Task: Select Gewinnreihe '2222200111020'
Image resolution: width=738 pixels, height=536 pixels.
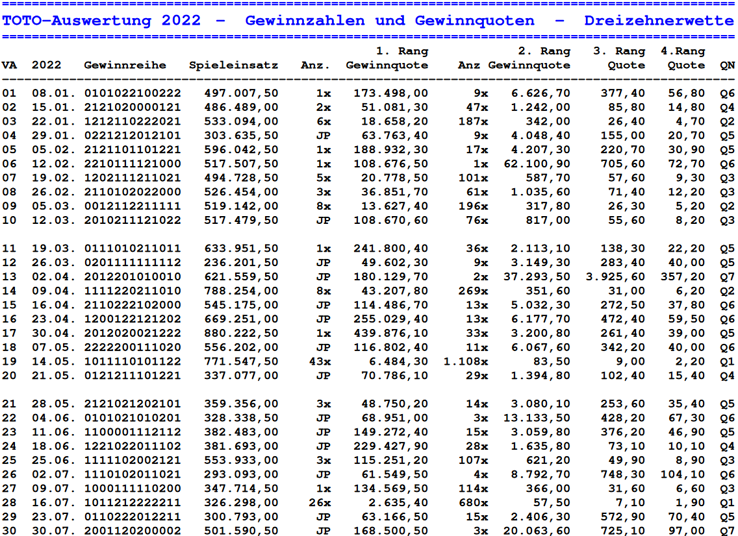Action: click(x=132, y=347)
